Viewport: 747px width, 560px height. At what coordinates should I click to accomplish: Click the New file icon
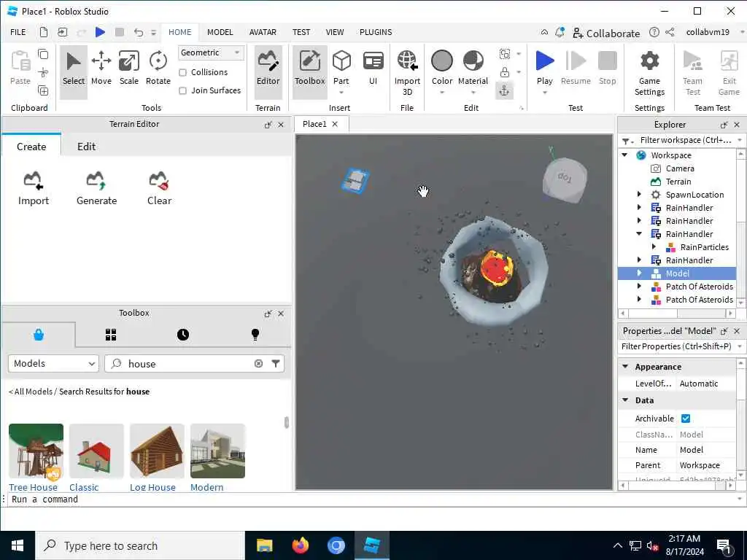coord(43,32)
